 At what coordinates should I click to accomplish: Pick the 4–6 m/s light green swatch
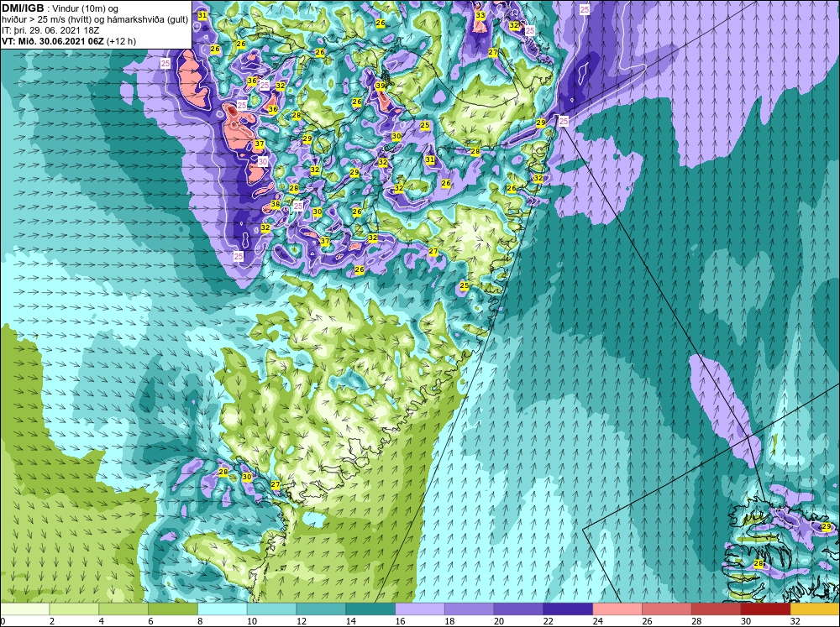point(123,609)
